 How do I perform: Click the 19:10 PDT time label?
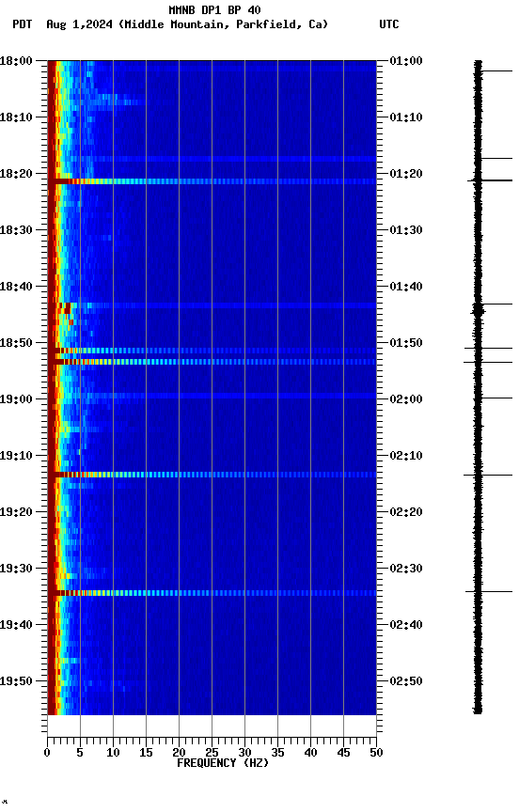[16, 456]
